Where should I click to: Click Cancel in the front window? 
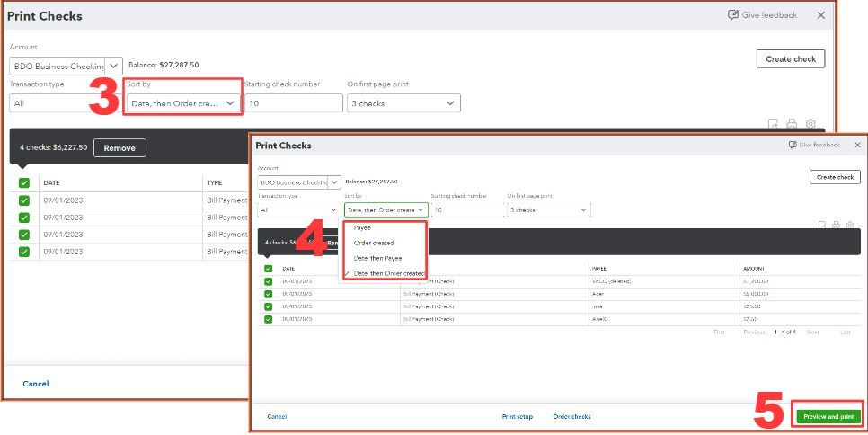pyautogui.click(x=277, y=417)
